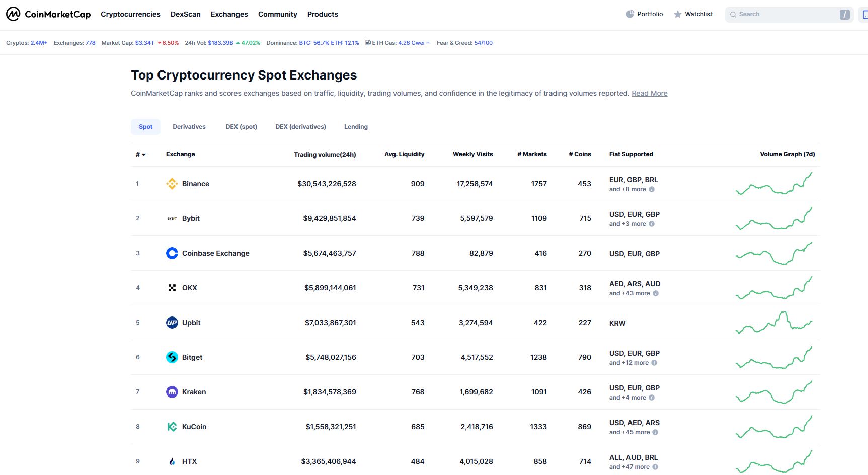Click Upbit 7d volume graph
The image size is (868, 475).
tap(774, 323)
